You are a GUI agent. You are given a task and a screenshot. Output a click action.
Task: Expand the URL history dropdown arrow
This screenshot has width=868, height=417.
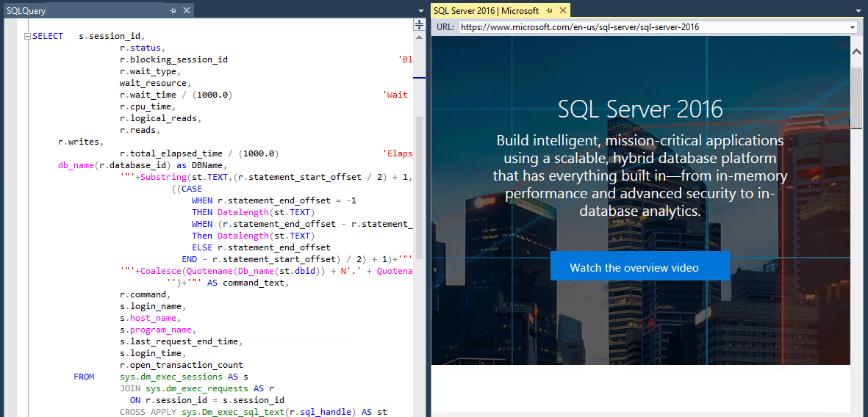coord(853,27)
